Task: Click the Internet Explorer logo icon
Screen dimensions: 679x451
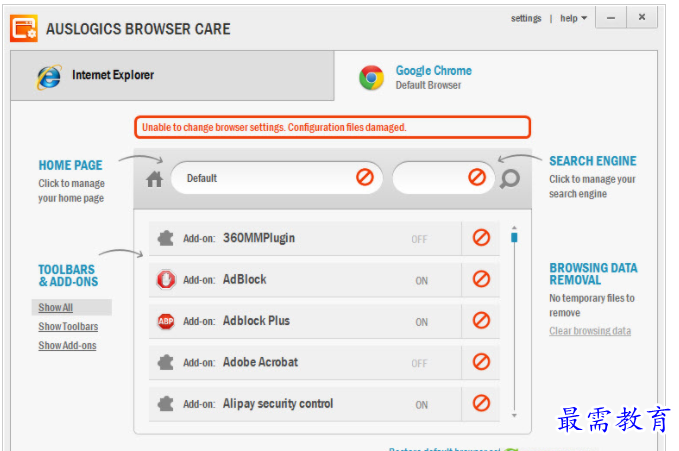Action: (48, 77)
